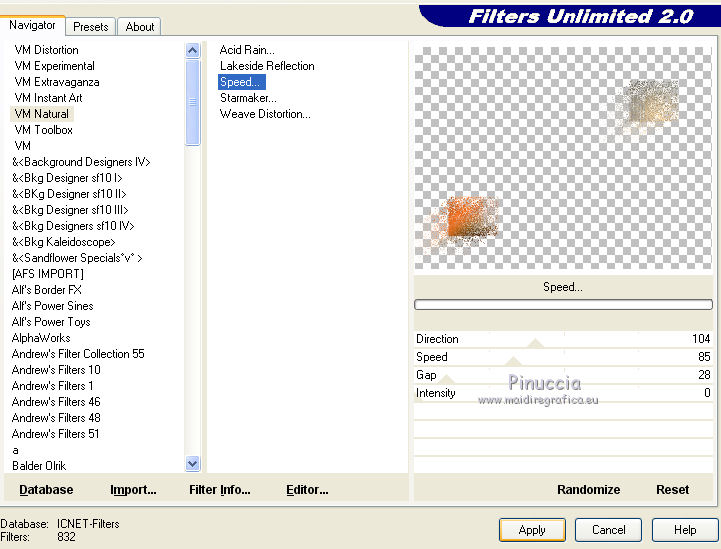Select [AFS IMPORT] category
The width and height of the screenshot is (721, 549).
48,274
